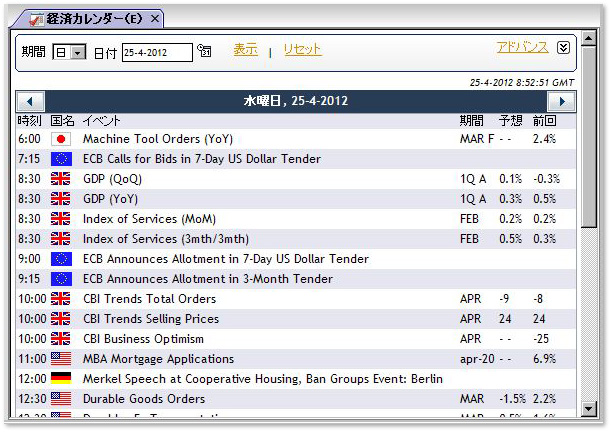Select MBA Mortgage Applications event
This screenshot has height=432, width=611.
point(158,359)
